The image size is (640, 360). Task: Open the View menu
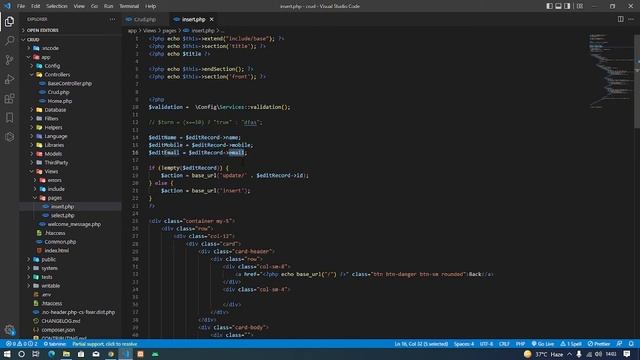(79, 6)
